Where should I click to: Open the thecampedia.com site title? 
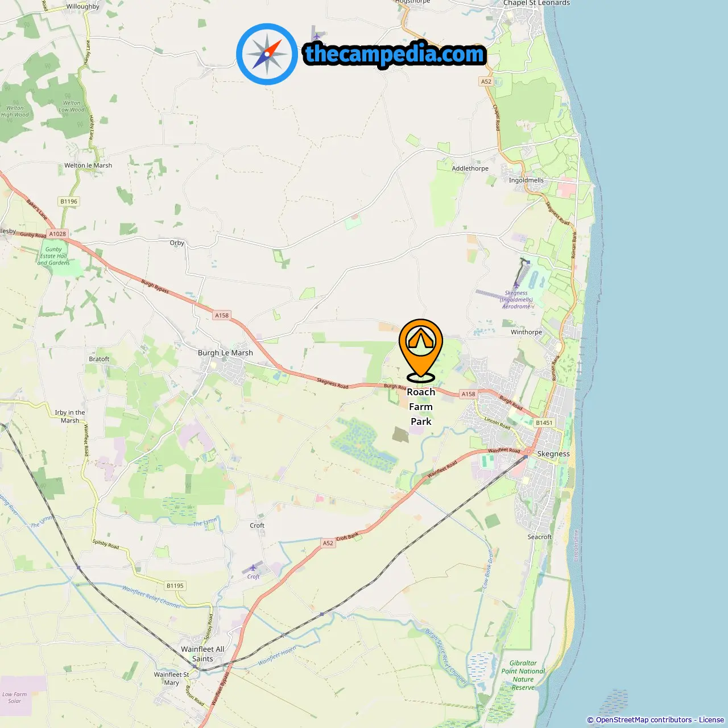coord(395,54)
